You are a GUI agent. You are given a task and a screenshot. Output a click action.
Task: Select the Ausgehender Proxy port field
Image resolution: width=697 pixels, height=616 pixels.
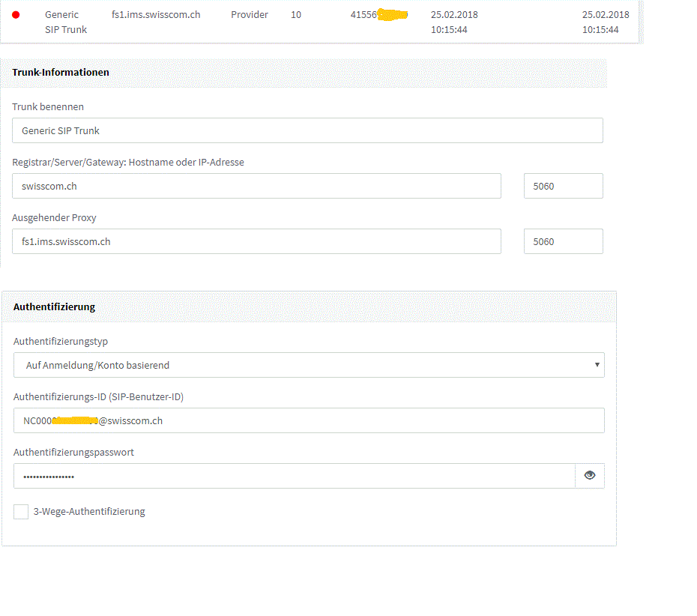pos(563,241)
